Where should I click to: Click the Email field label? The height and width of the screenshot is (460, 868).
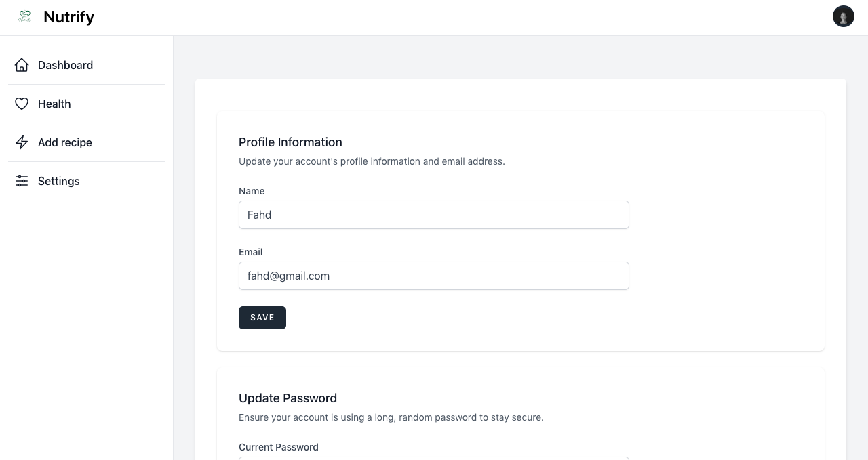pyautogui.click(x=250, y=252)
